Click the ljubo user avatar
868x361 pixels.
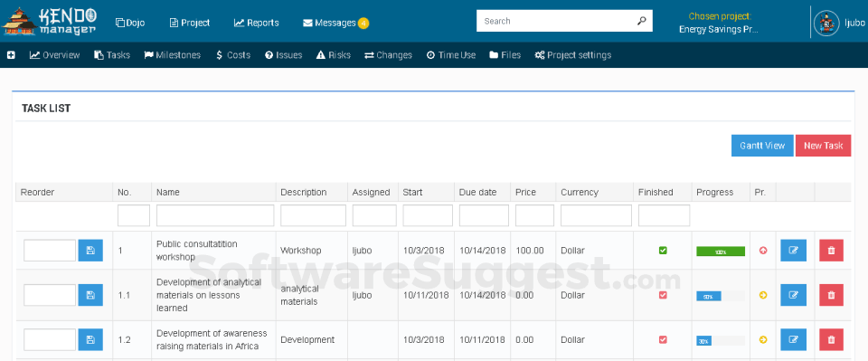(x=826, y=23)
